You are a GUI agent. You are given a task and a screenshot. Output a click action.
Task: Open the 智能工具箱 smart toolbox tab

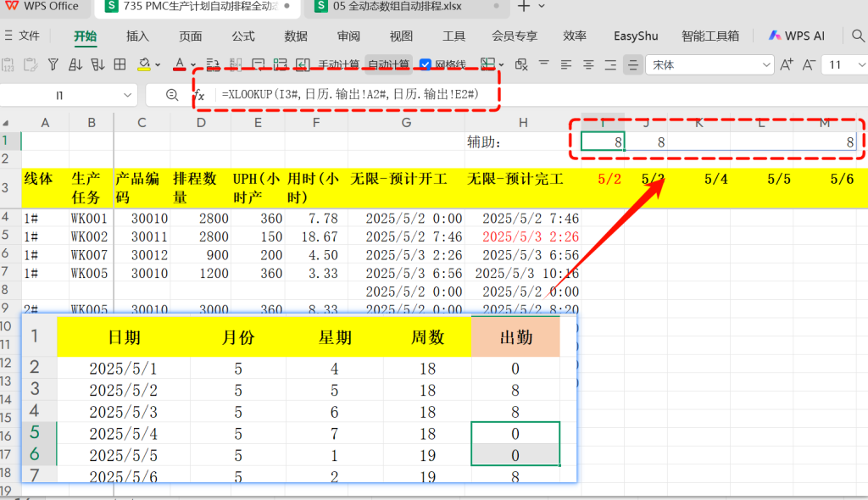click(710, 36)
